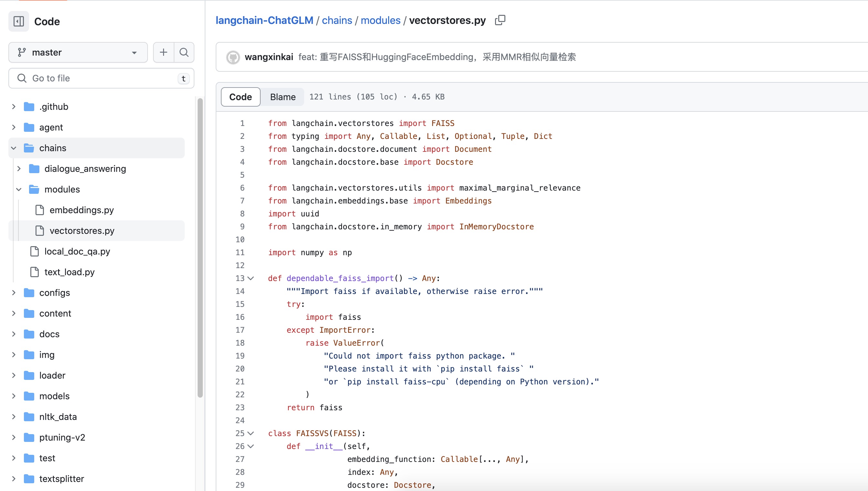
Task: Open the ptuning-v2 folder
Action: [62, 437]
